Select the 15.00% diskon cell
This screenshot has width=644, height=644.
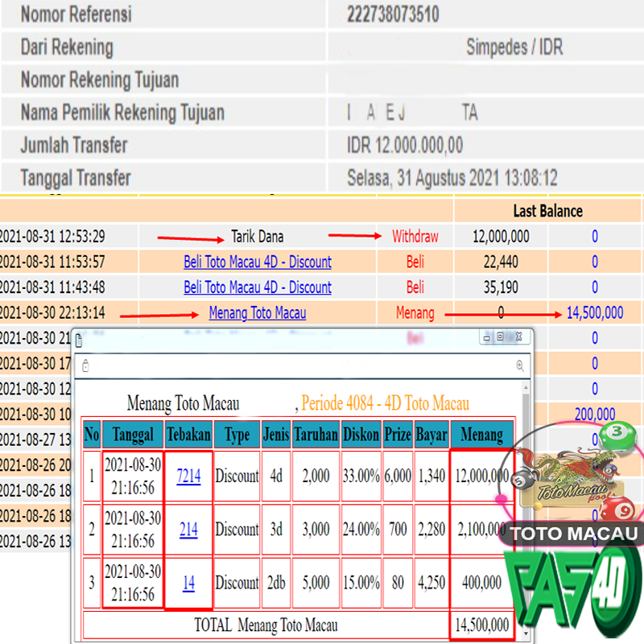click(x=361, y=583)
